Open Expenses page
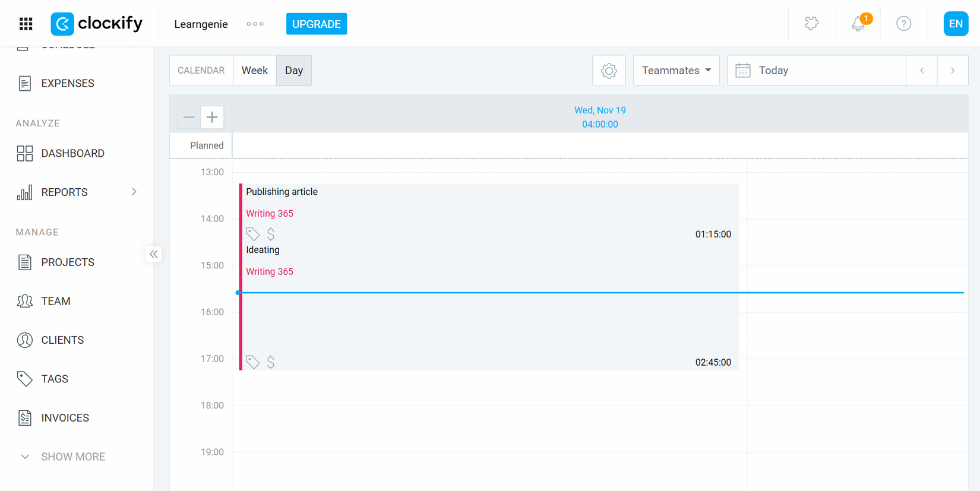Image resolution: width=980 pixels, height=491 pixels. pos(68,84)
